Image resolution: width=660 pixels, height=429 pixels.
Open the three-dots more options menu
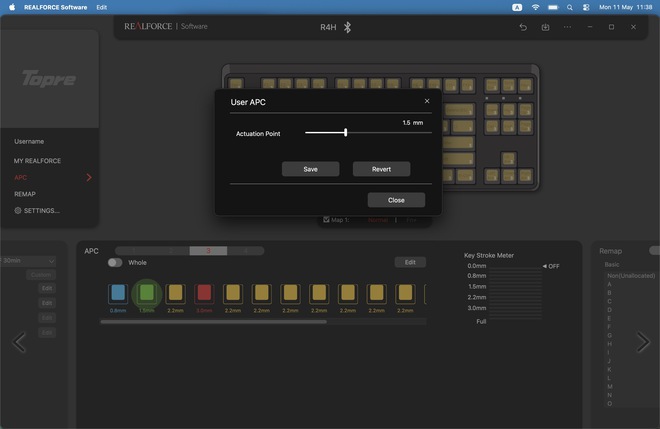567,27
